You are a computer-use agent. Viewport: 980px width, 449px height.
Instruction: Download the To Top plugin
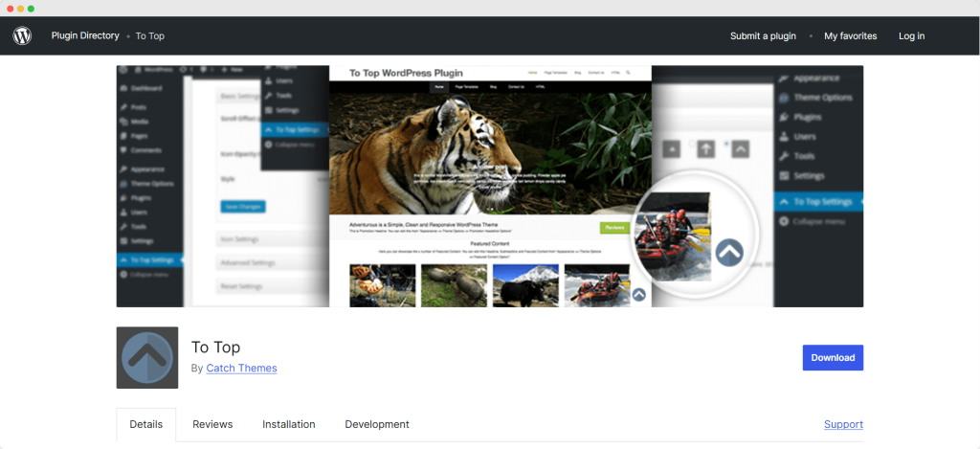(833, 358)
